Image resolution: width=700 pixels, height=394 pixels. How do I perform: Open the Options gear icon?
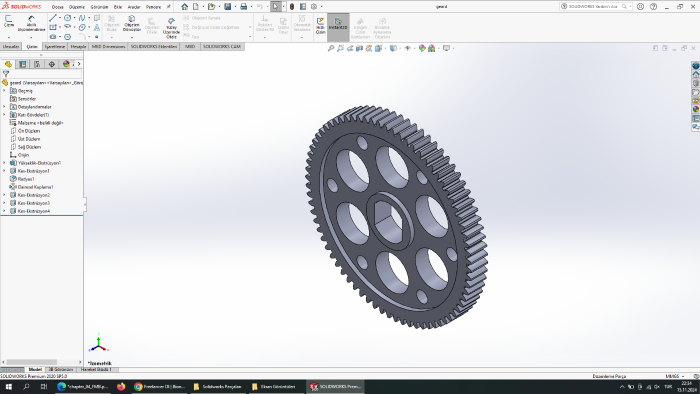coord(314,7)
